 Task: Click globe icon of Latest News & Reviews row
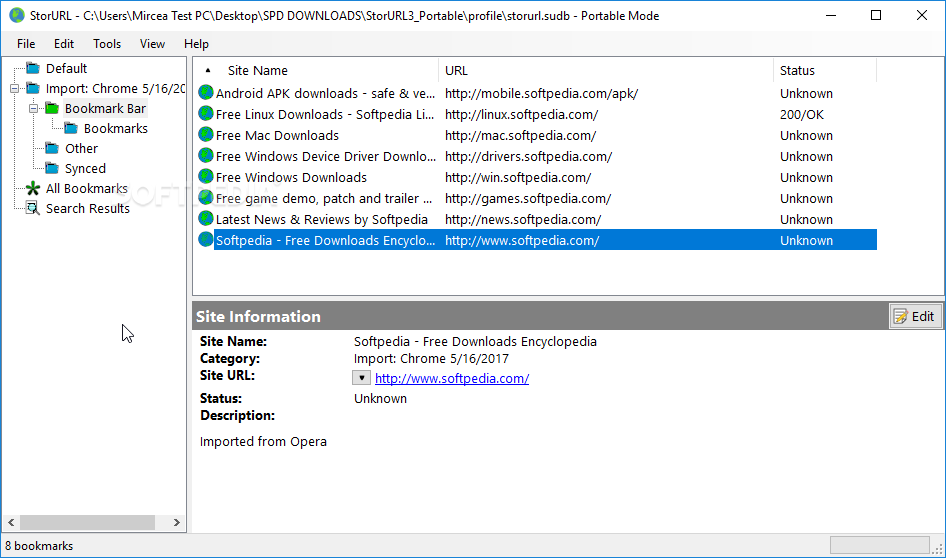[206, 218]
